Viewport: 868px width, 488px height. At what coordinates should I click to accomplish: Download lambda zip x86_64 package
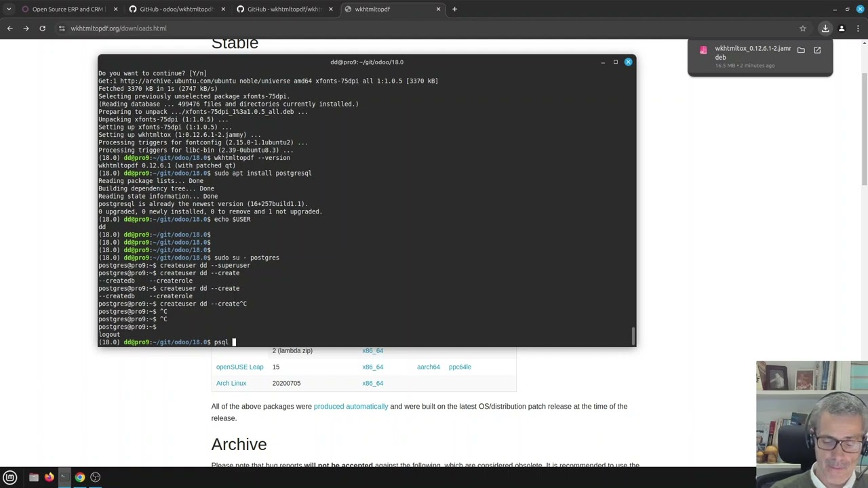pos(372,350)
